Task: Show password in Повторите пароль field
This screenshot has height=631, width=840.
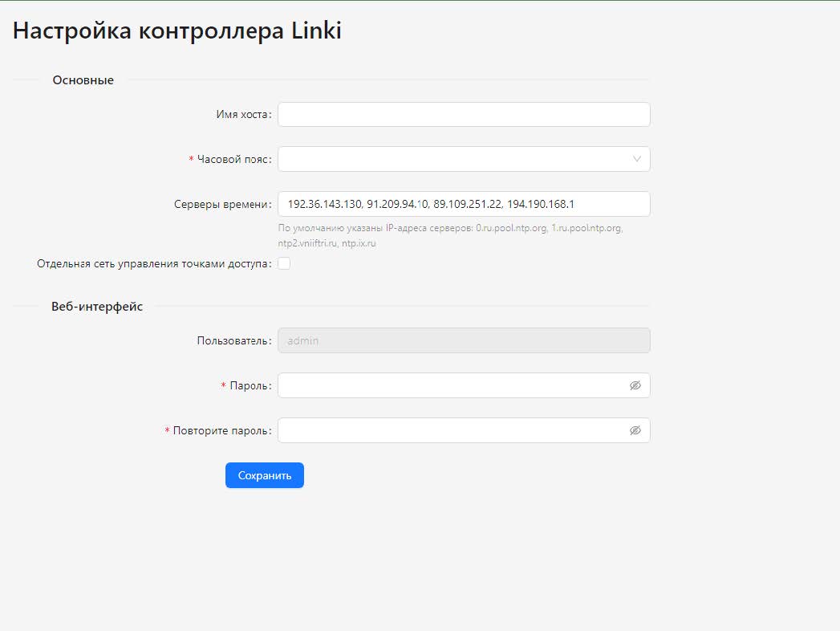Action: coord(635,430)
